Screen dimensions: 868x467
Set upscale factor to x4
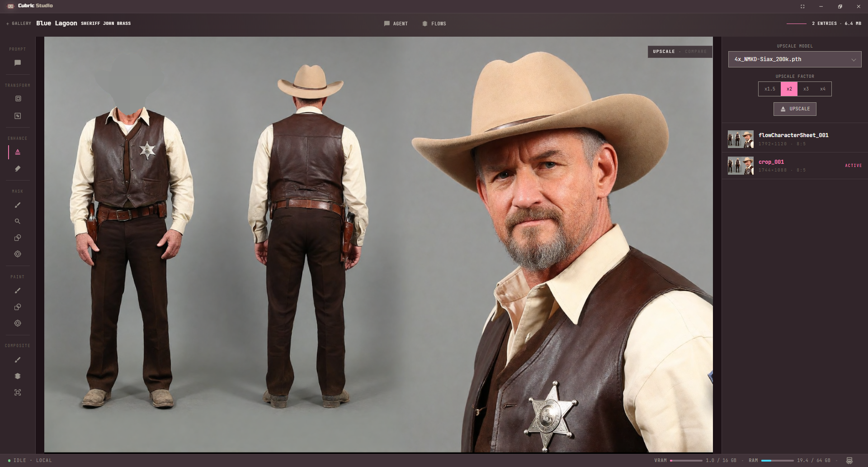(x=823, y=89)
